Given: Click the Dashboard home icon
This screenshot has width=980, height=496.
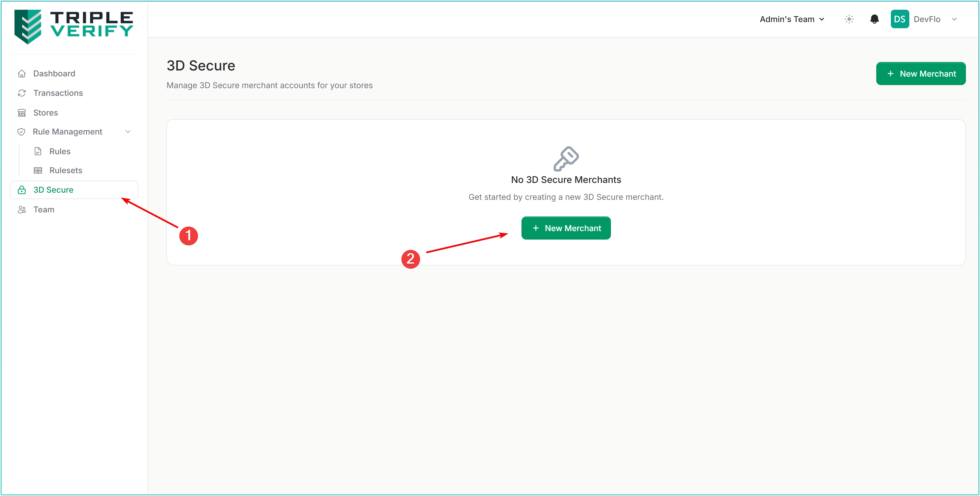Looking at the screenshot, I should (x=22, y=74).
